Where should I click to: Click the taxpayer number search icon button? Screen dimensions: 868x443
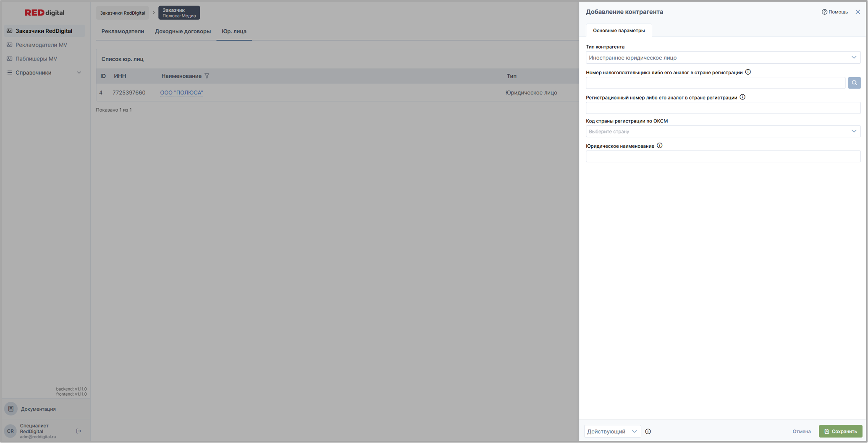coord(854,83)
